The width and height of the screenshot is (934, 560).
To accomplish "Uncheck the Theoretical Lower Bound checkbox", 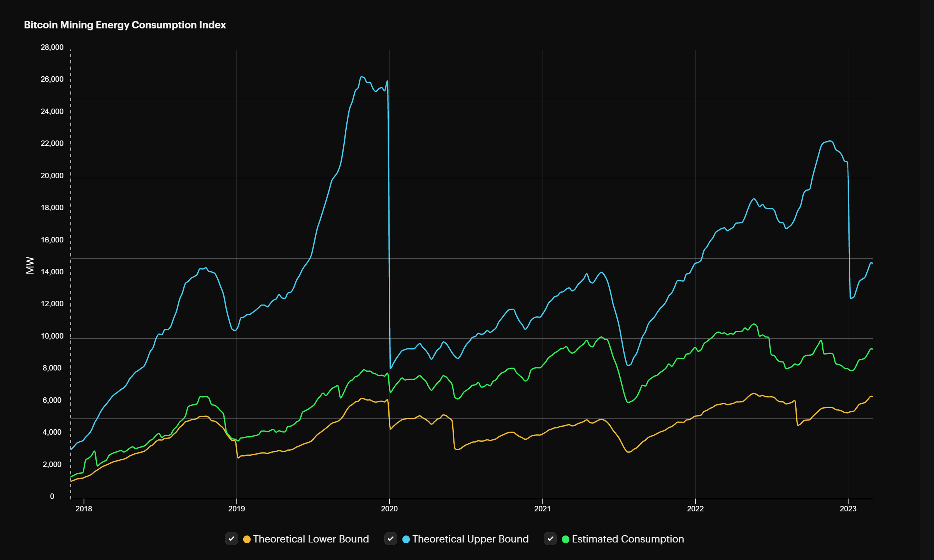I will coord(232,539).
